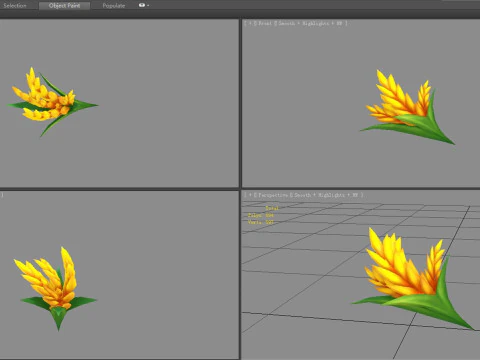Viewport: 480px width, 360px height.
Task: Open the ribbon display options dropdown
Action: (x=144, y=5)
